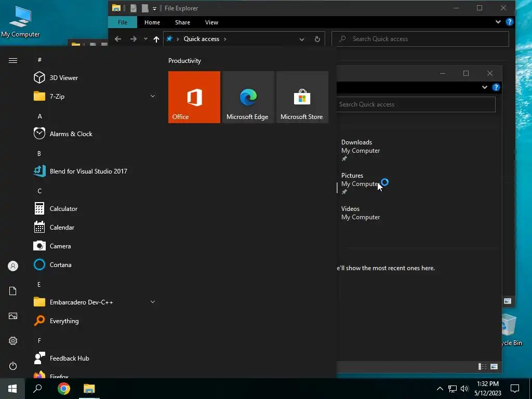Open Customize Quick Access Toolbar dropdown
Image resolution: width=532 pixels, height=399 pixels.
154,8
